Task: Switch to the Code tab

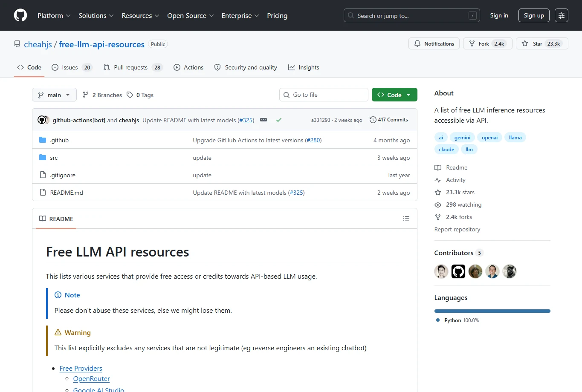Action: coord(29,67)
